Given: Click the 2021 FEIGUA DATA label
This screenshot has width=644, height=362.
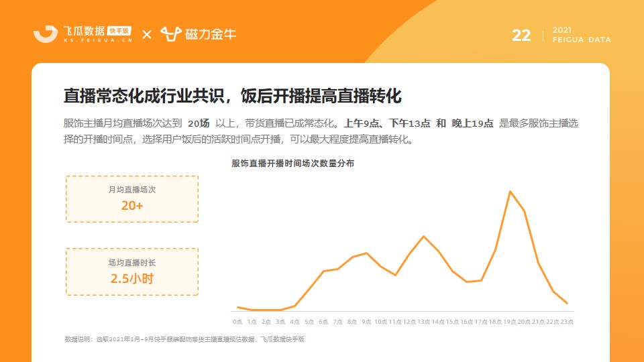Looking at the screenshot, I should coord(582,35).
